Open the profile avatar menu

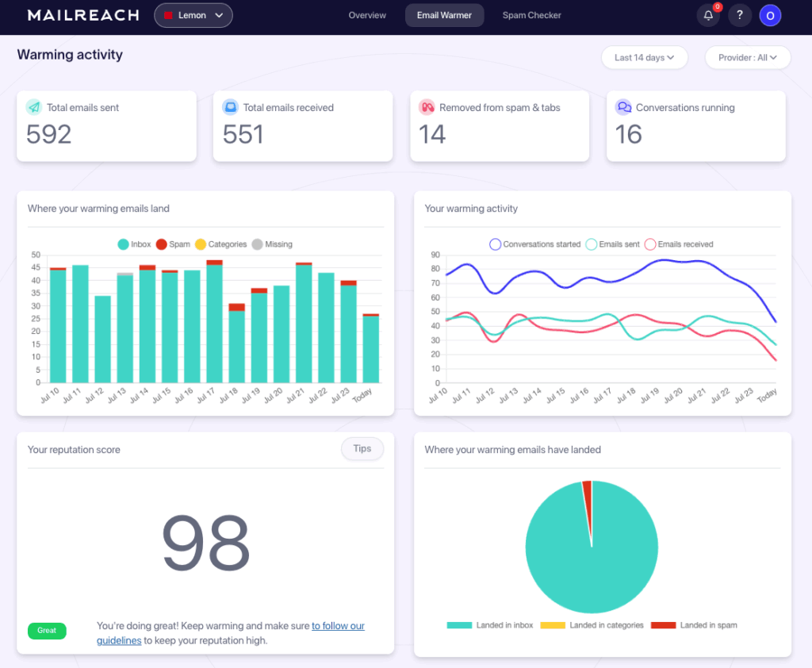point(770,15)
